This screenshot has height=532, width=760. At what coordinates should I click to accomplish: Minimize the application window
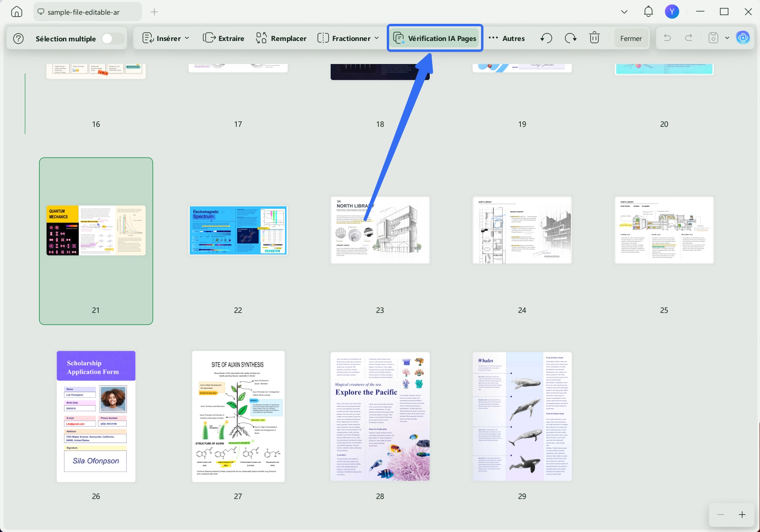pos(700,12)
